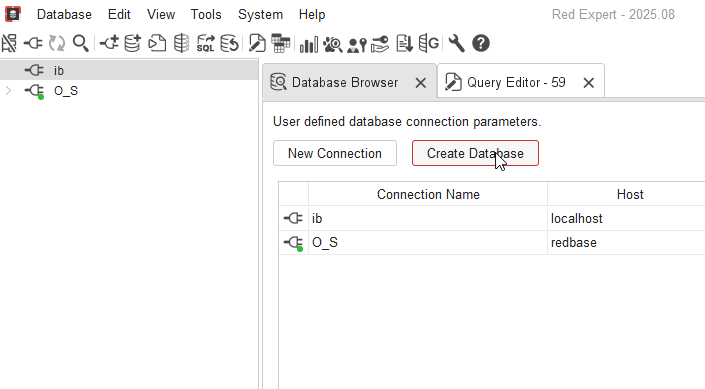The width and height of the screenshot is (705, 389).
Task: Open the query editor pencil icon
Action: [257, 44]
